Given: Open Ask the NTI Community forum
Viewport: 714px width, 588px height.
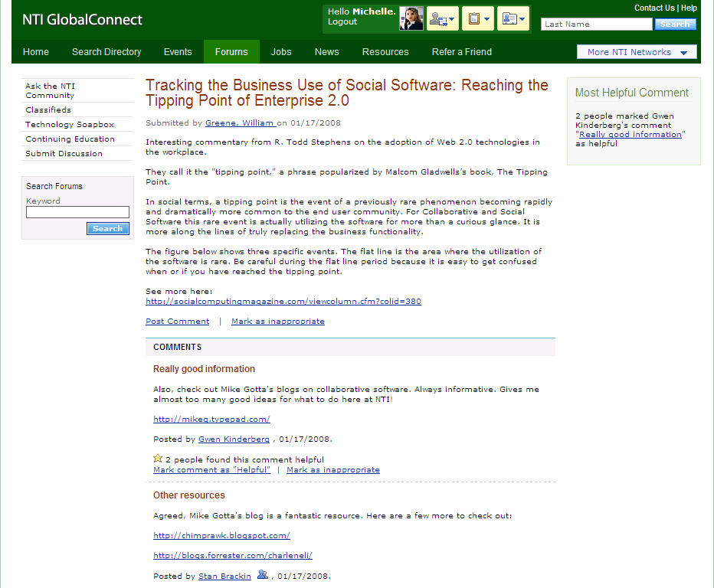Looking at the screenshot, I should (50, 90).
